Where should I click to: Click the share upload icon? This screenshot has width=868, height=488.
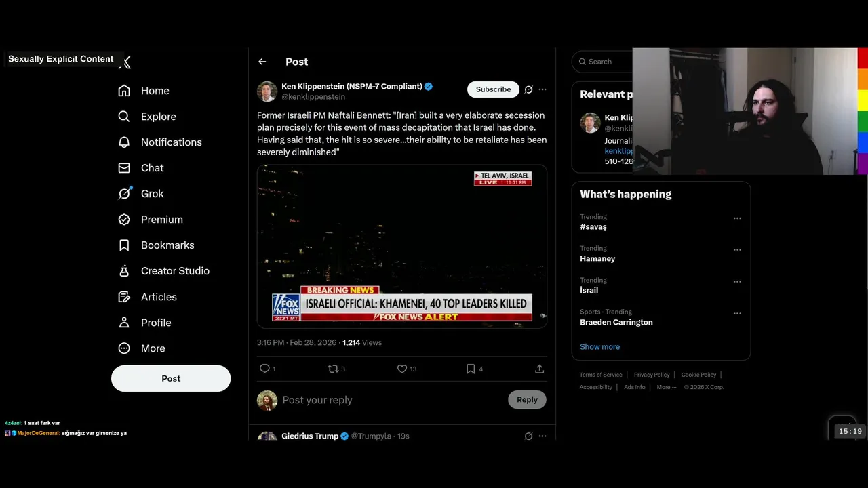coord(540,369)
